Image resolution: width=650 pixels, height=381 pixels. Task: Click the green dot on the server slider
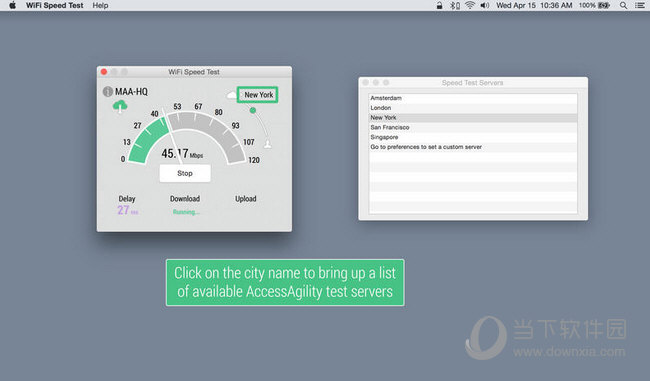(x=253, y=110)
